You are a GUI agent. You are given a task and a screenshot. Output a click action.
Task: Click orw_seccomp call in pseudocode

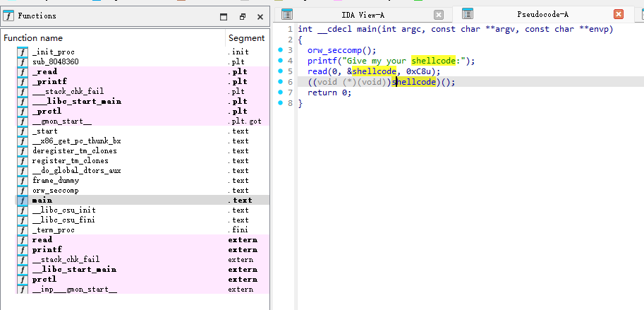tap(335, 50)
